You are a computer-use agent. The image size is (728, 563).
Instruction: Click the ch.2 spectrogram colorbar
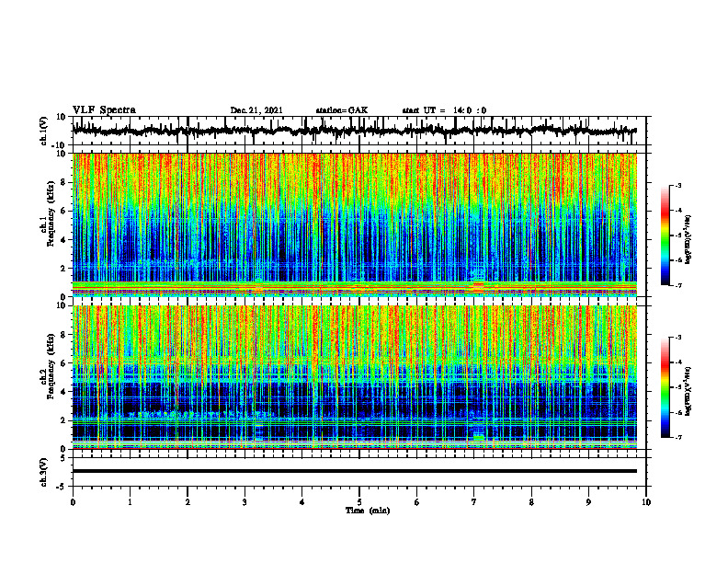(665, 387)
